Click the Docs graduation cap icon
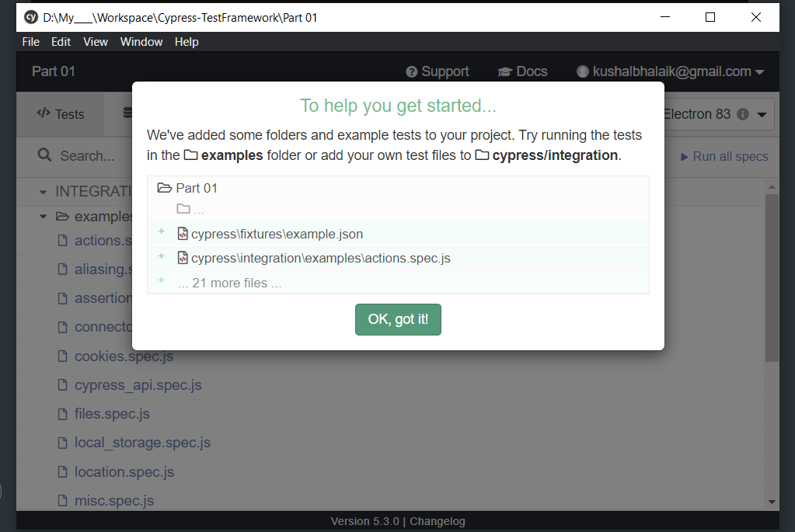795x532 pixels. click(505, 72)
